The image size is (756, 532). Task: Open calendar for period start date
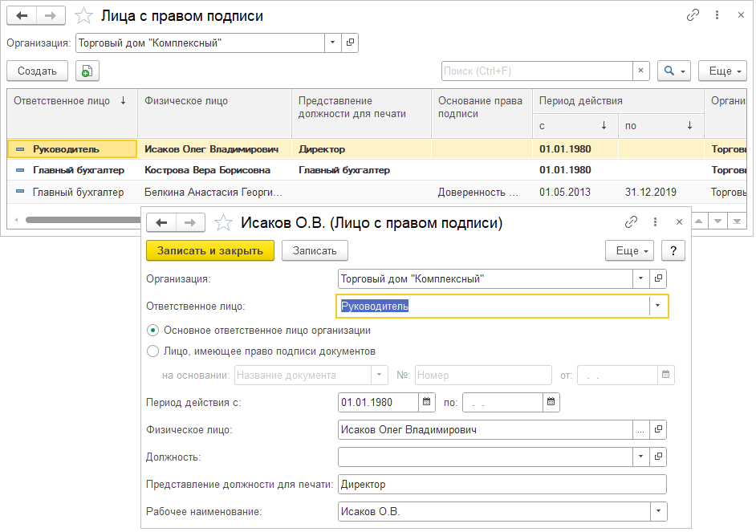tap(427, 401)
